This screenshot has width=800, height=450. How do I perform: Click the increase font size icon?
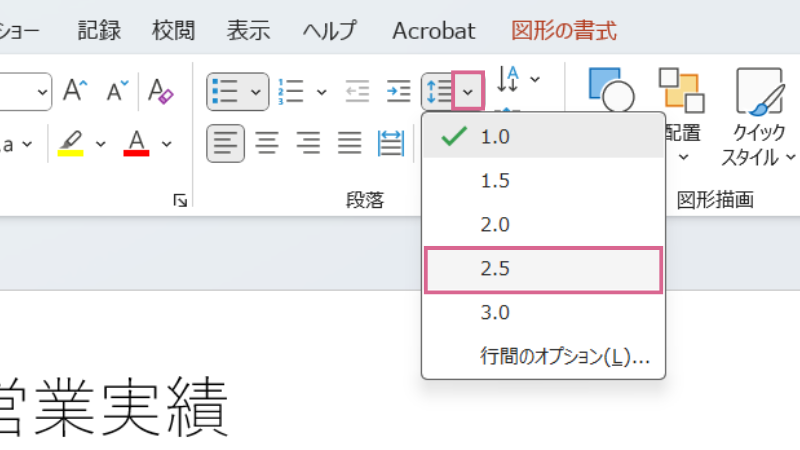75,91
